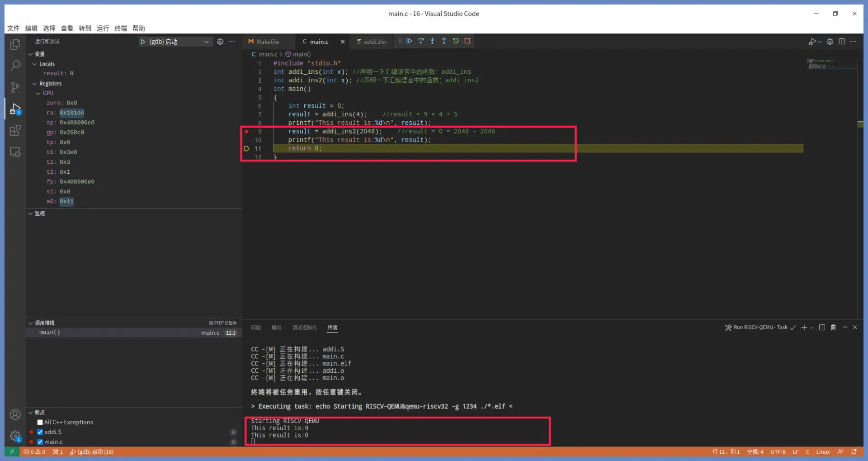Open the Search view in activity bar
Viewport: 868px width, 461px height.
point(15,66)
